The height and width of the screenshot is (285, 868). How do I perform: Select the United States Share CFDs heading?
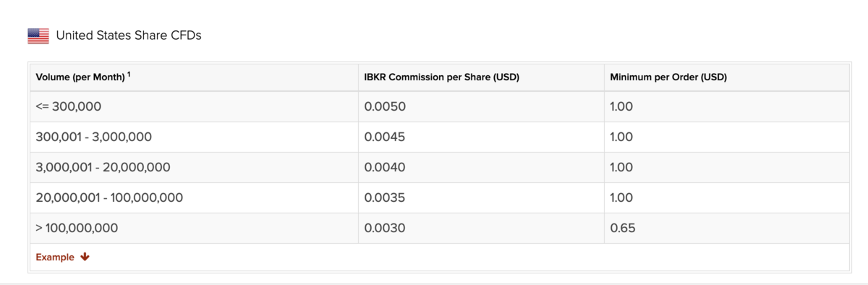(129, 35)
